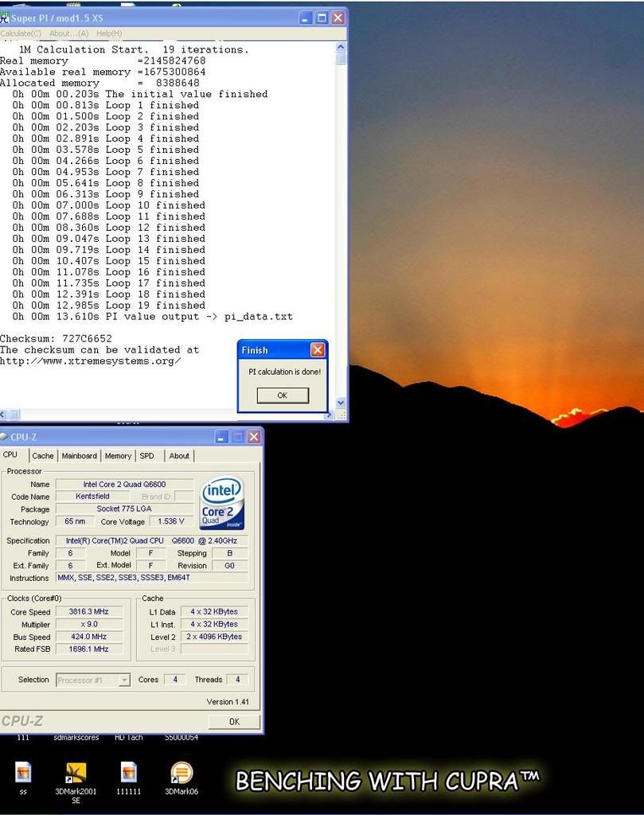This screenshot has width=644, height=815.
Task: Click the Core Voltage value 1.536 V
Action: tap(171, 521)
